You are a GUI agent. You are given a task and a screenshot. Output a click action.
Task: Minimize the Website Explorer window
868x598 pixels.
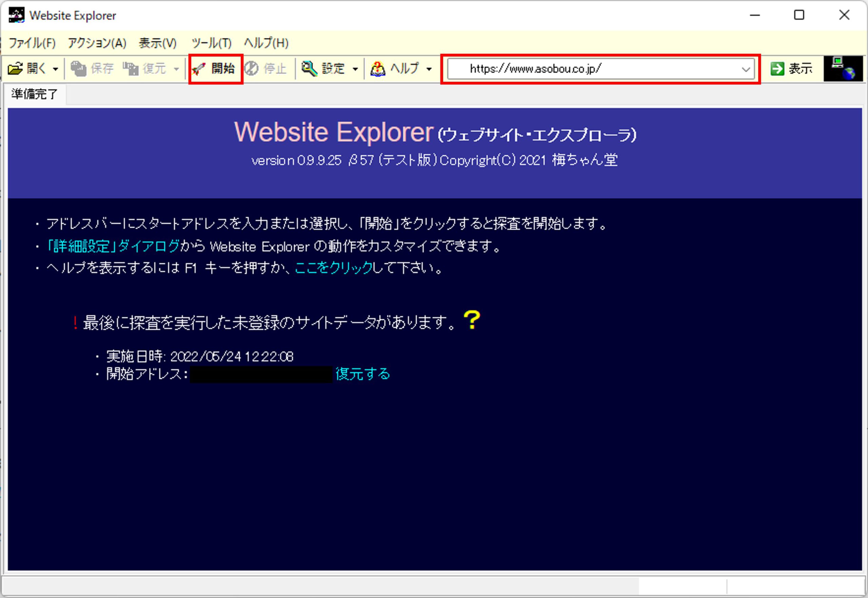[x=755, y=15]
